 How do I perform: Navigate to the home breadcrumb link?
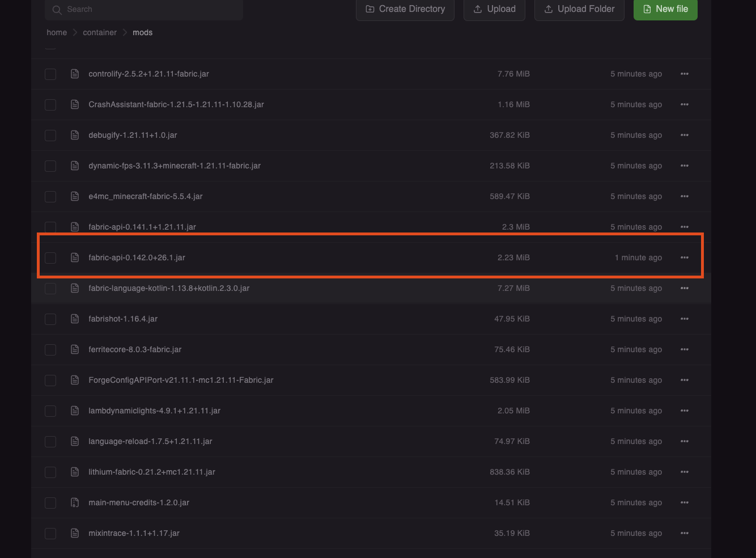tap(57, 32)
